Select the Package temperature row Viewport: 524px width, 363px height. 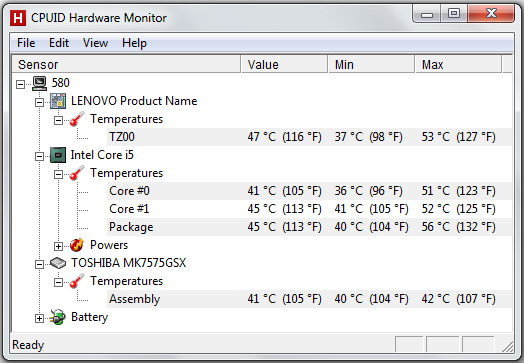pos(309,227)
